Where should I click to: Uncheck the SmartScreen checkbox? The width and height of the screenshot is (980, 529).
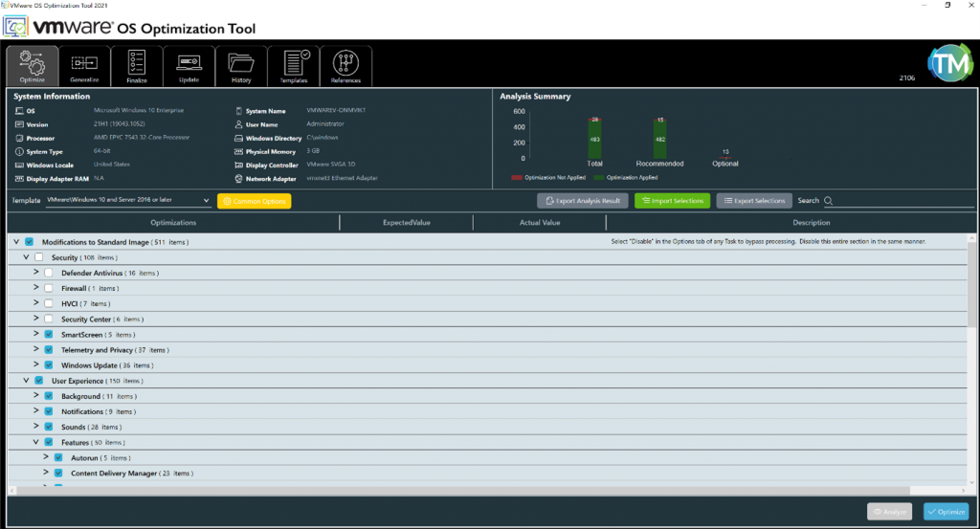[48, 335]
